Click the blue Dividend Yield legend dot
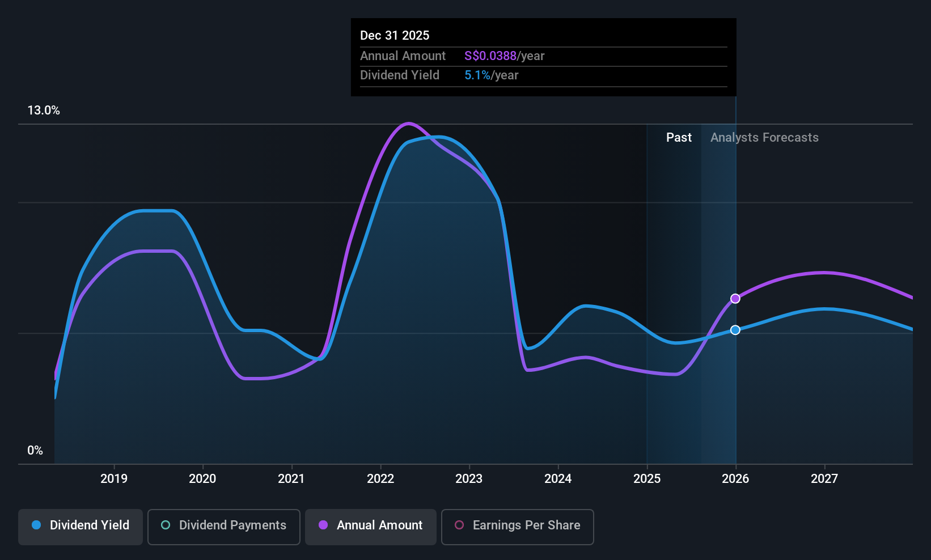This screenshot has width=931, height=560. (x=36, y=525)
